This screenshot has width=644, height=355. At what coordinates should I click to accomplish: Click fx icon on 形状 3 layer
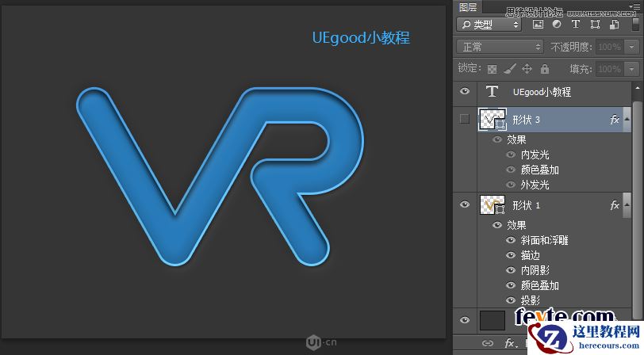pyautogui.click(x=615, y=120)
